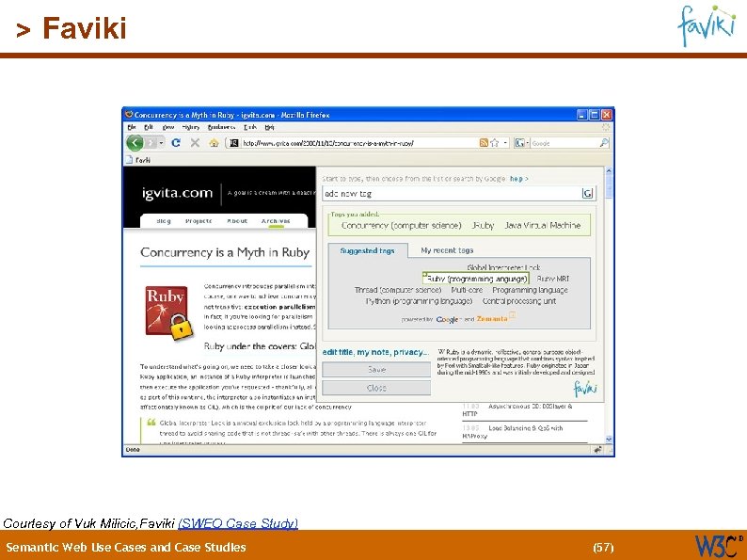The height and width of the screenshot is (560, 747).
Task: Open the Blog tab on igvita.com
Action: pos(164,220)
